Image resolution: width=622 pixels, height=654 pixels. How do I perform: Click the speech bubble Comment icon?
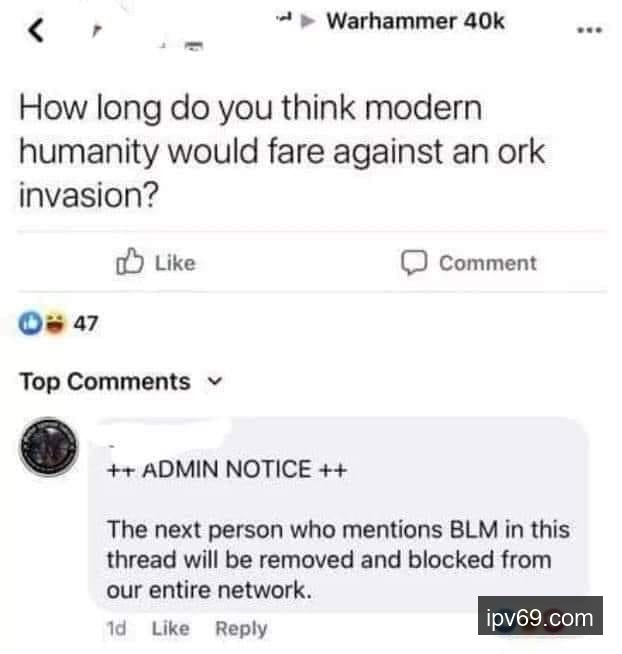point(414,263)
